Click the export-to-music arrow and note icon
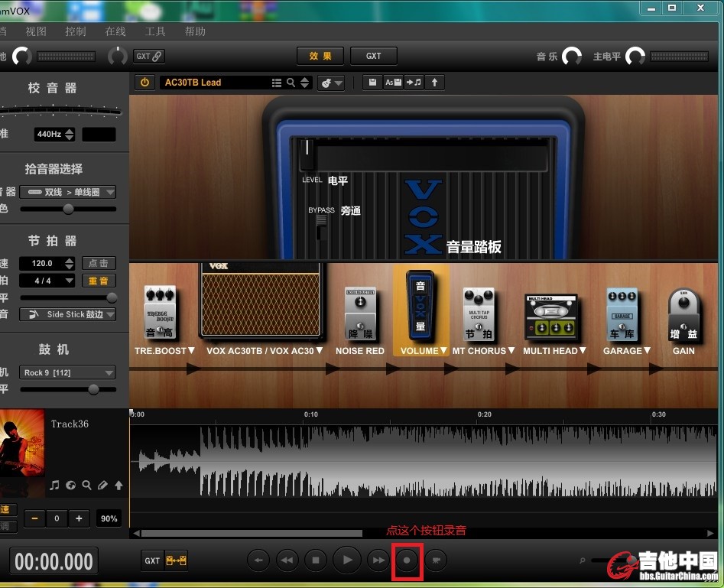Image resolution: width=724 pixels, height=588 pixels. click(414, 83)
